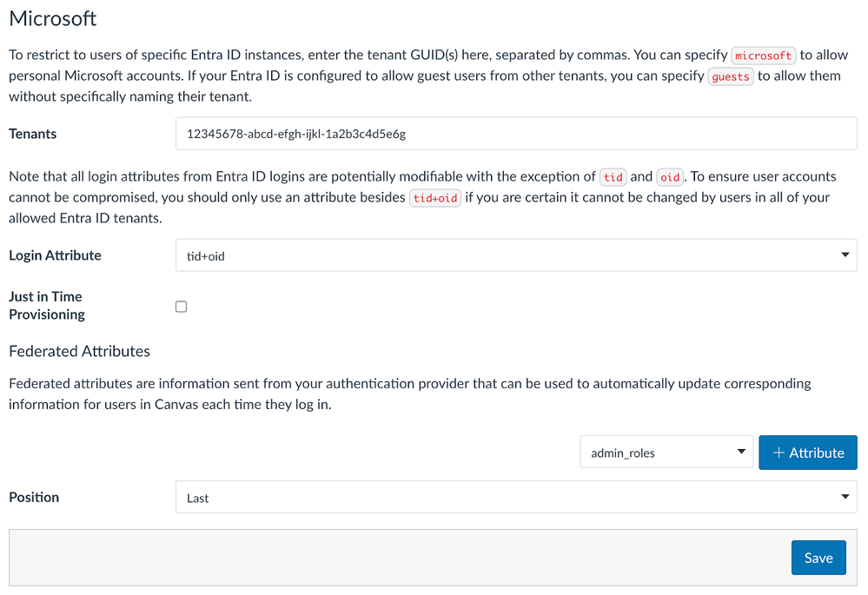Screen dimensions: 868x595
Task: Enable Just in Time Provisioning checkbox
Action: [181, 307]
